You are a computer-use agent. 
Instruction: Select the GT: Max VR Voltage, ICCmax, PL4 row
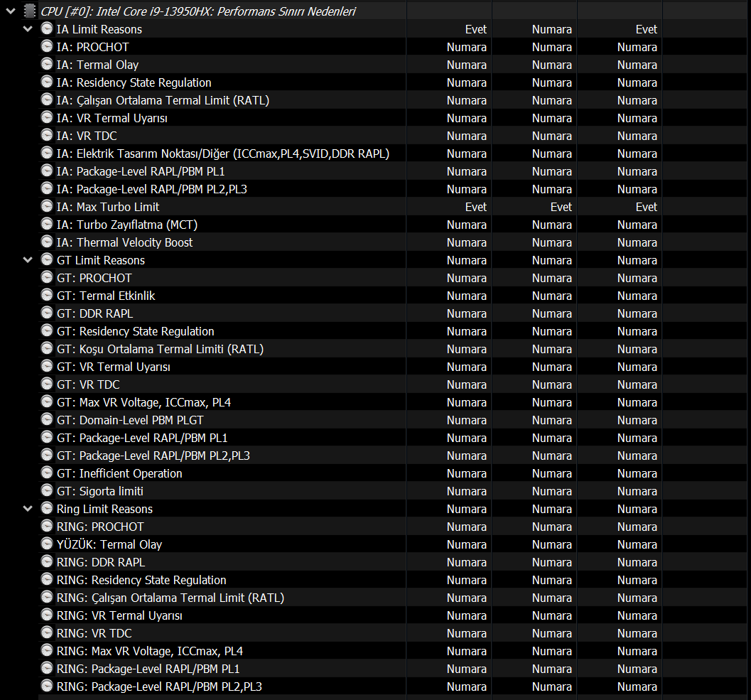(x=394, y=402)
